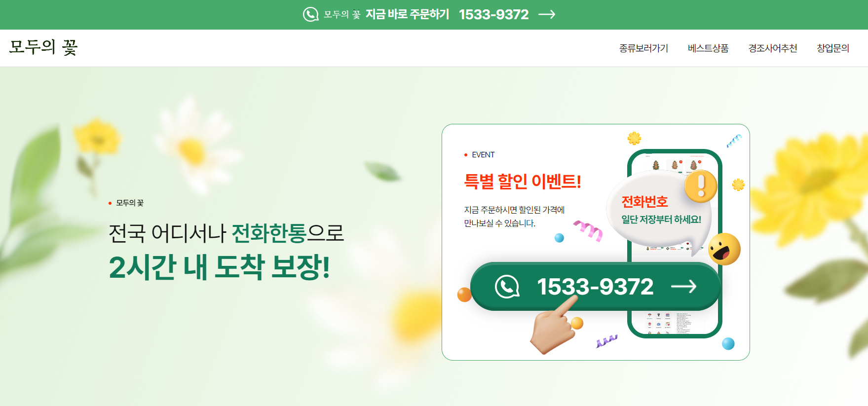Click the arrow icon in the top banner

[547, 14]
